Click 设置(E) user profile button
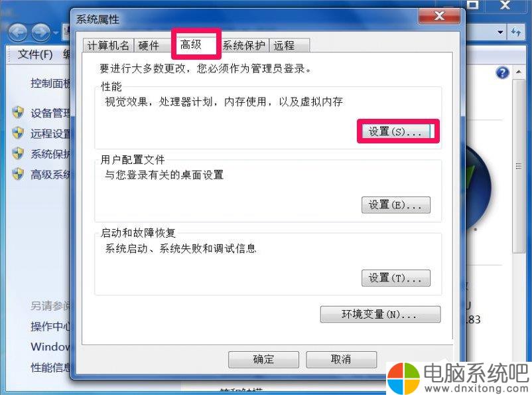 pos(396,204)
